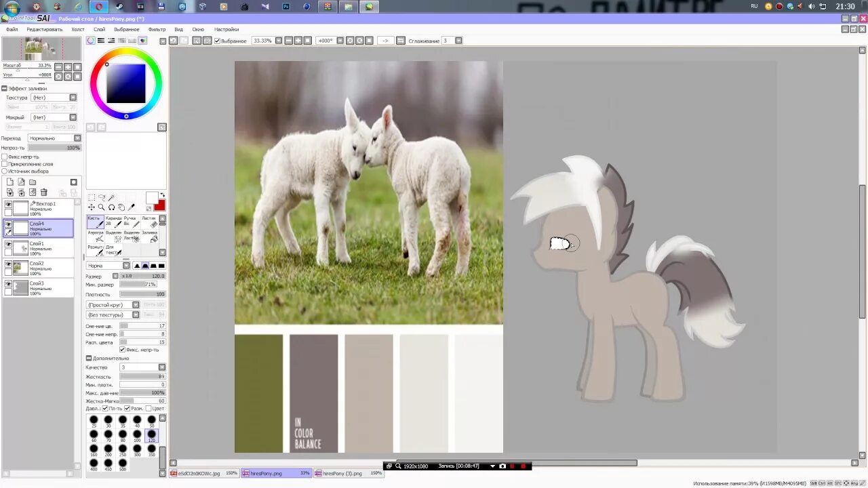Select brush size 50 preset
This screenshot has height=488, width=868.
click(x=151, y=421)
